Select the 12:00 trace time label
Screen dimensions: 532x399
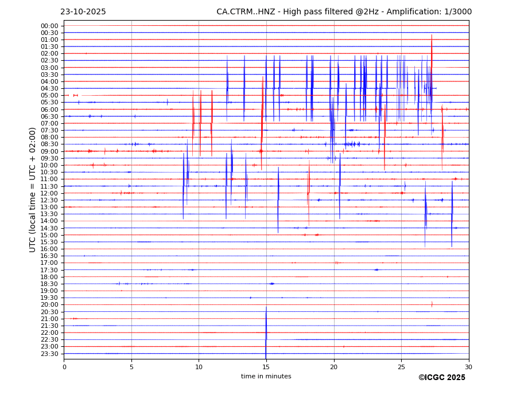pyautogui.click(x=49, y=193)
